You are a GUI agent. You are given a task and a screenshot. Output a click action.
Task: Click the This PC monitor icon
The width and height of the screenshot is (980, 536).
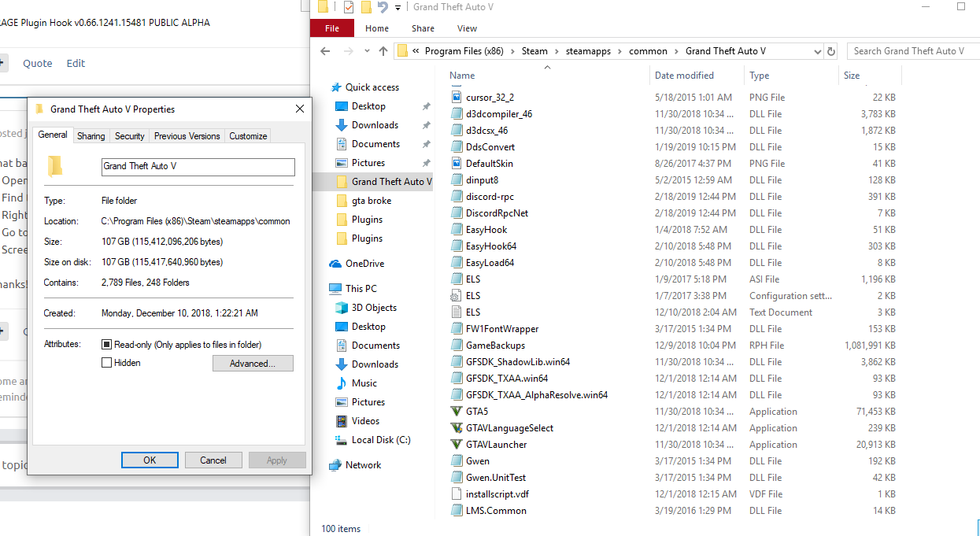click(x=335, y=289)
